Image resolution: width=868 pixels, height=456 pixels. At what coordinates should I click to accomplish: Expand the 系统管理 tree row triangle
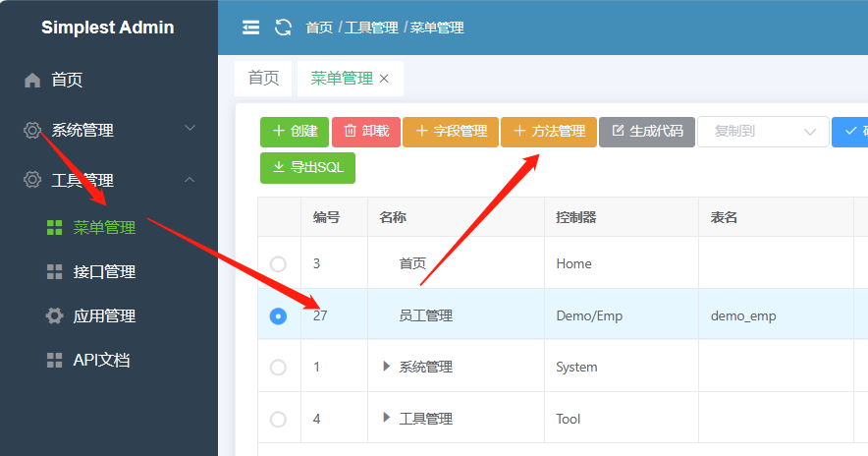pyautogui.click(x=386, y=367)
